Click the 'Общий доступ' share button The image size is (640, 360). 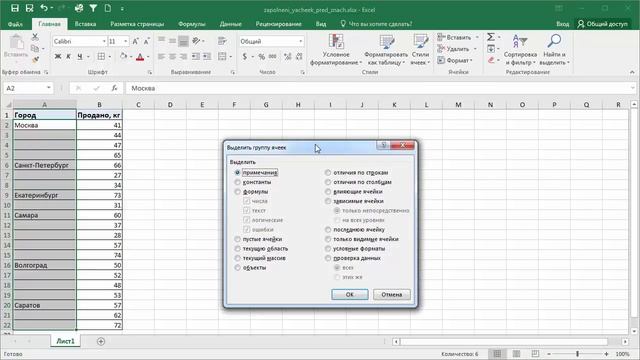[602, 24]
